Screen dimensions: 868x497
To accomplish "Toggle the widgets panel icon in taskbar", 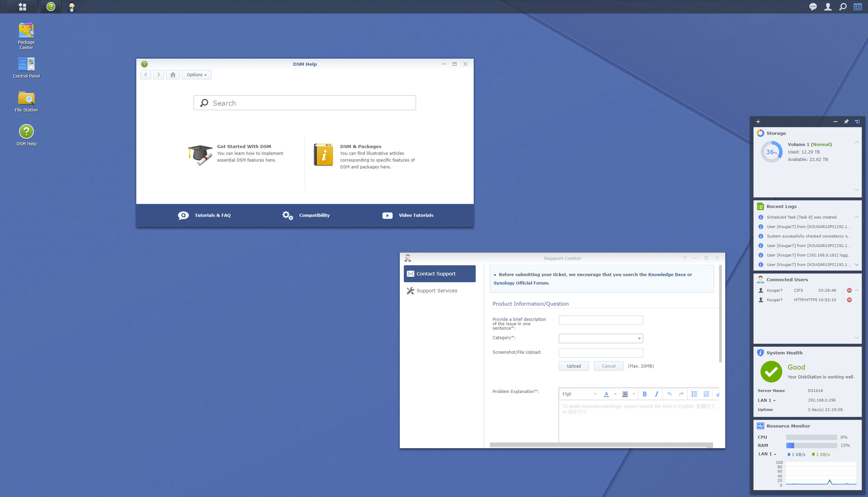I will click(x=858, y=6).
